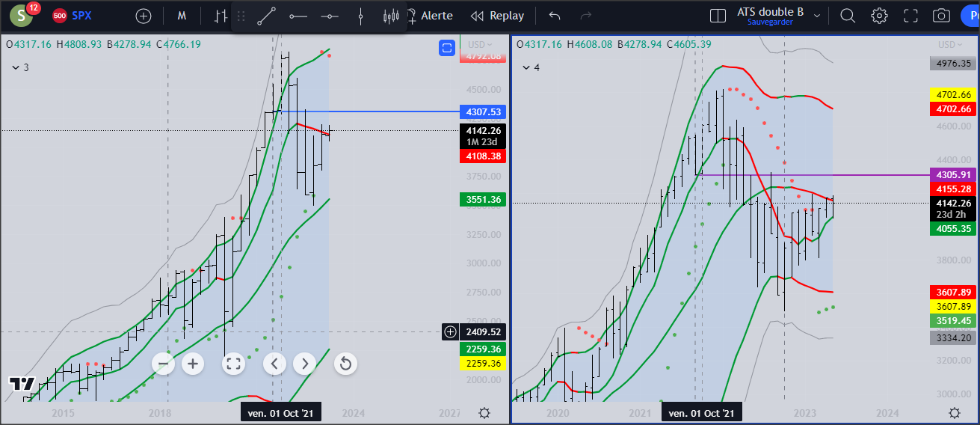Click grey 4976.35 label on right chart
Image resolution: width=980 pixels, height=425 pixels.
[953, 64]
